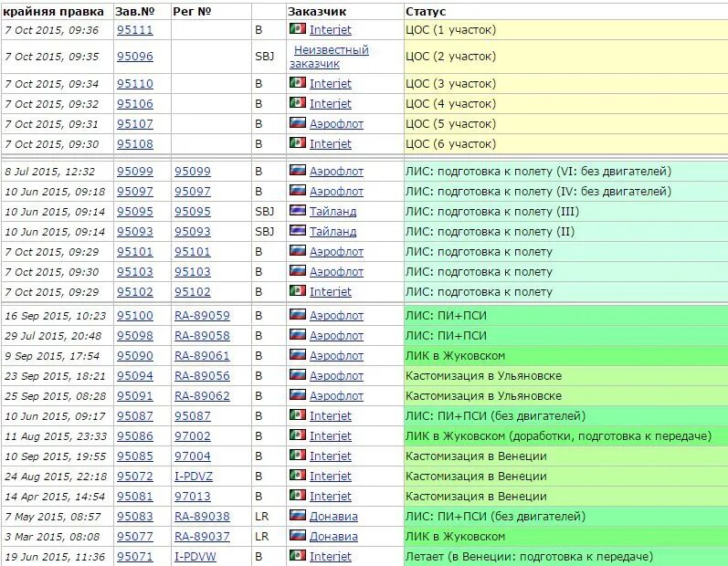Click the Russian flag icon in row 95101
Screen dimensions: 728x566
(x=298, y=250)
